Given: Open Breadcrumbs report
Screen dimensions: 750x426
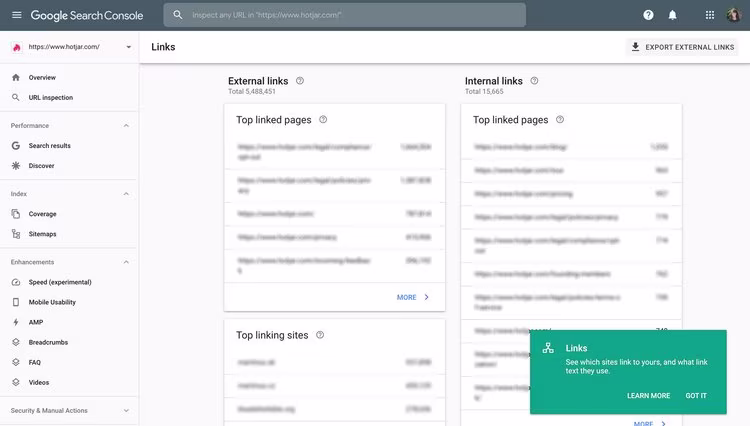Looking at the screenshot, I should [48, 342].
